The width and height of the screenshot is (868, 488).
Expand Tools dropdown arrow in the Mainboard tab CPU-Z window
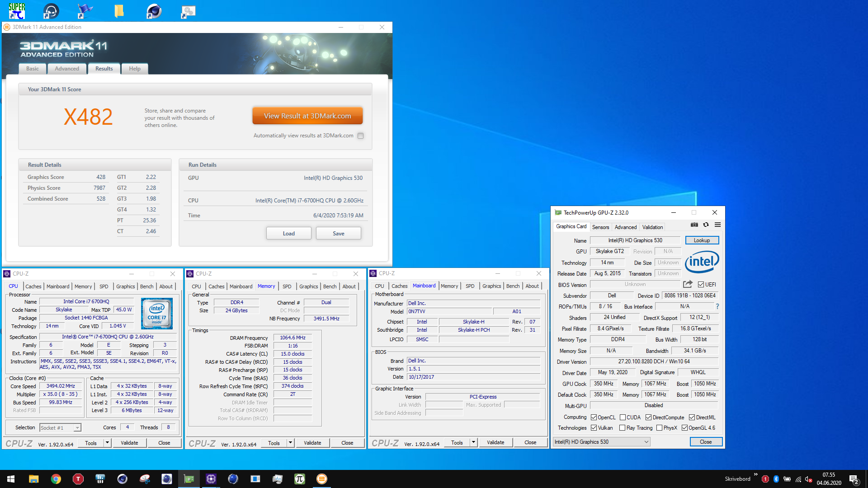tap(473, 442)
